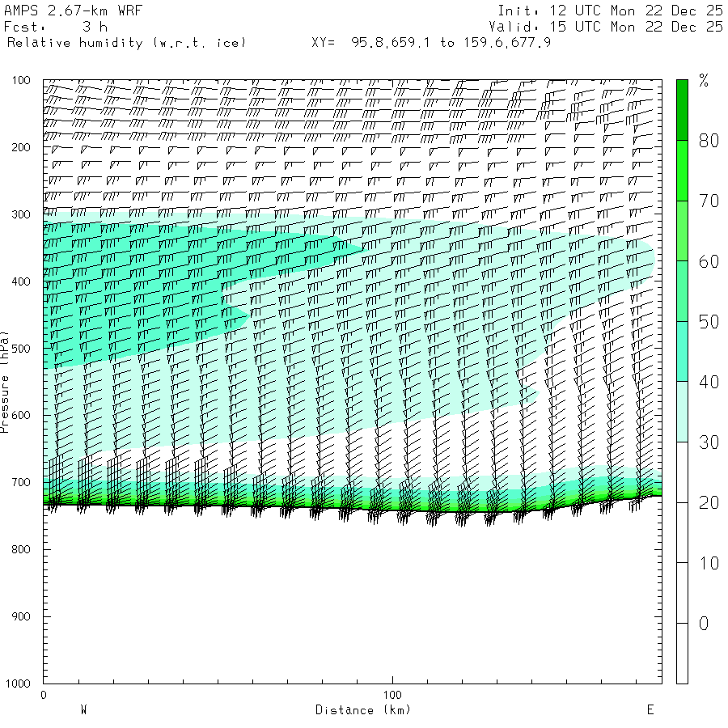
Task: Click the 1000 tick label on pressure axis
Action: (x=19, y=684)
